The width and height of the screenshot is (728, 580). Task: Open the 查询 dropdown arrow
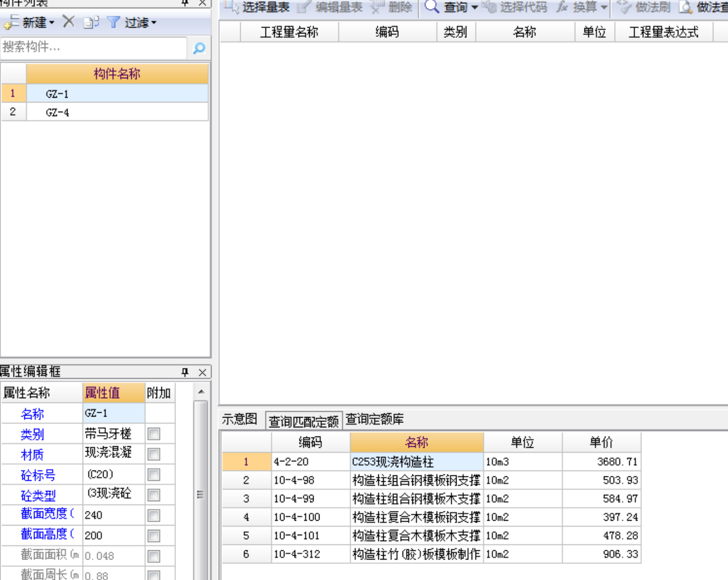475,8
